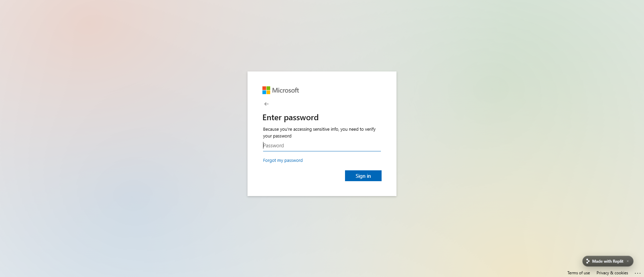Open the Made with Replit badge
The width and height of the screenshot is (644, 277).
[x=607, y=261]
